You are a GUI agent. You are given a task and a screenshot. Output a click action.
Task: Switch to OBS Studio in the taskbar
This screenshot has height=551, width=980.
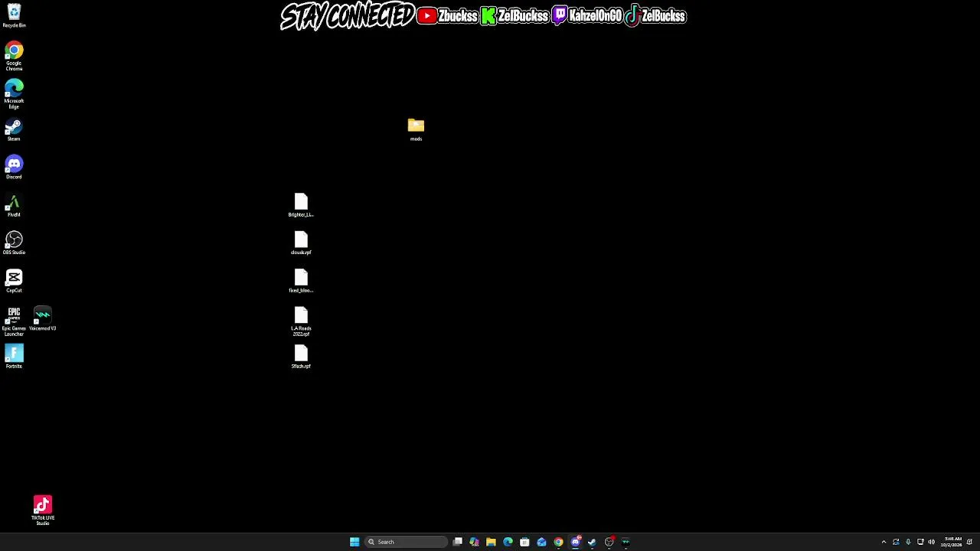(609, 542)
